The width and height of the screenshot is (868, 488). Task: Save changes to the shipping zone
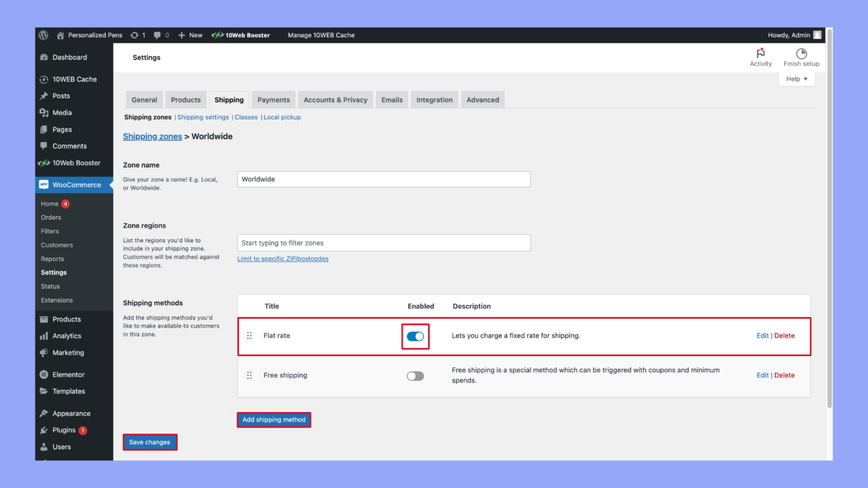[x=150, y=442]
